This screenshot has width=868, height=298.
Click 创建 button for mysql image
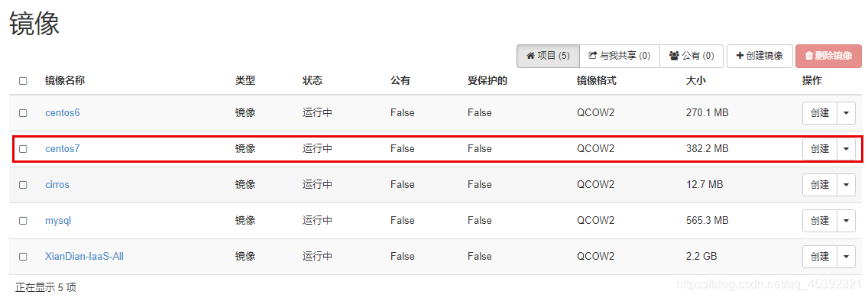point(820,221)
